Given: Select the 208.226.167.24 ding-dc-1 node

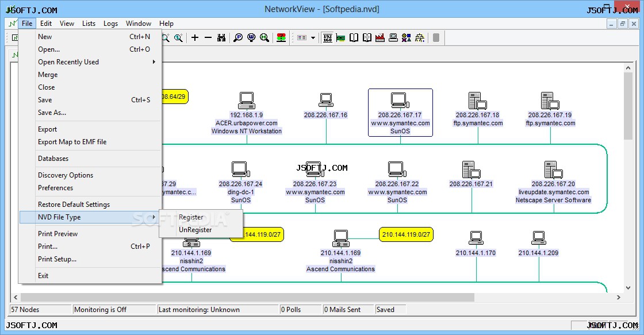Looking at the screenshot, I should click(x=241, y=182).
